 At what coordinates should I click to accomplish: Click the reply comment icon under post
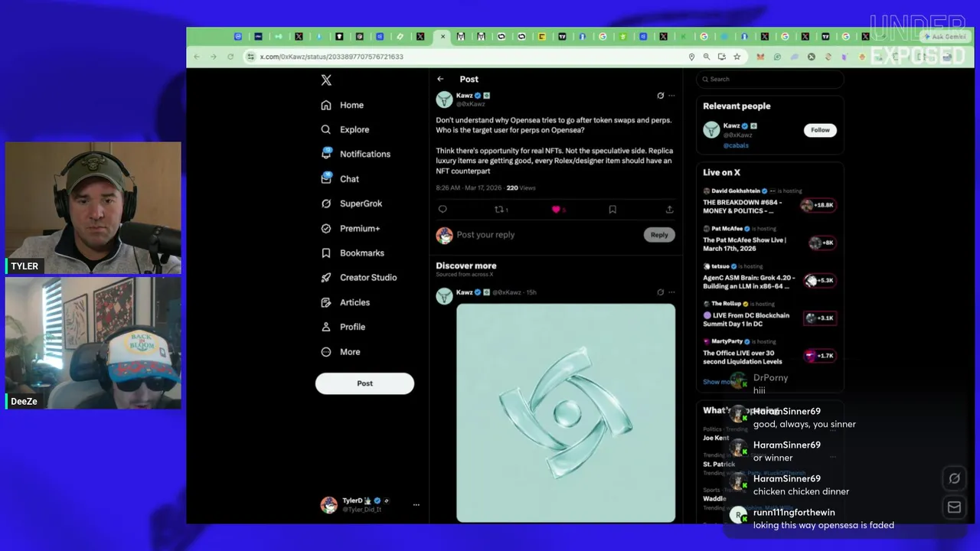pos(443,209)
